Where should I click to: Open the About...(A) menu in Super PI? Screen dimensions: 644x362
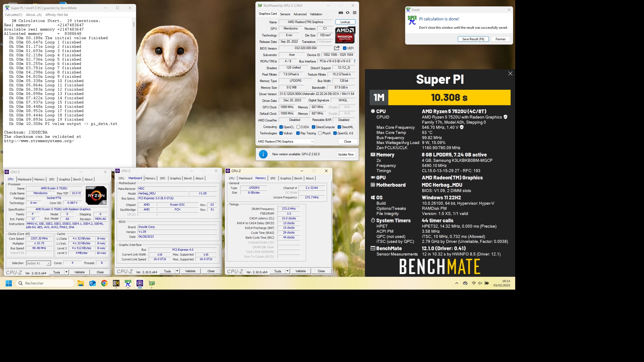coord(34,15)
